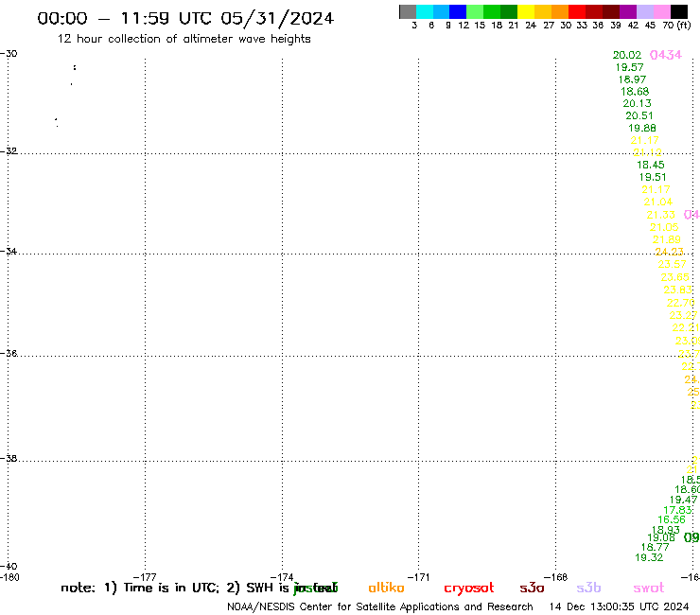
Task: Click the wave height value 16.56
Action: click(672, 519)
